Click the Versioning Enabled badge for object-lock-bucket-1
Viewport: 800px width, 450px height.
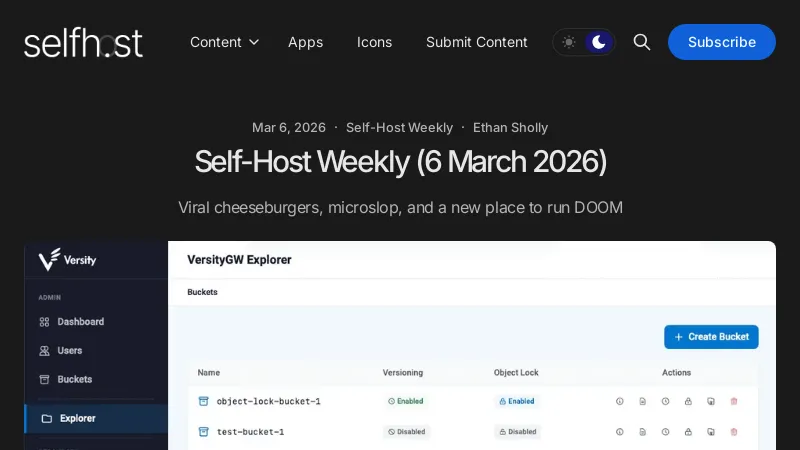pyautogui.click(x=405, y=401)
